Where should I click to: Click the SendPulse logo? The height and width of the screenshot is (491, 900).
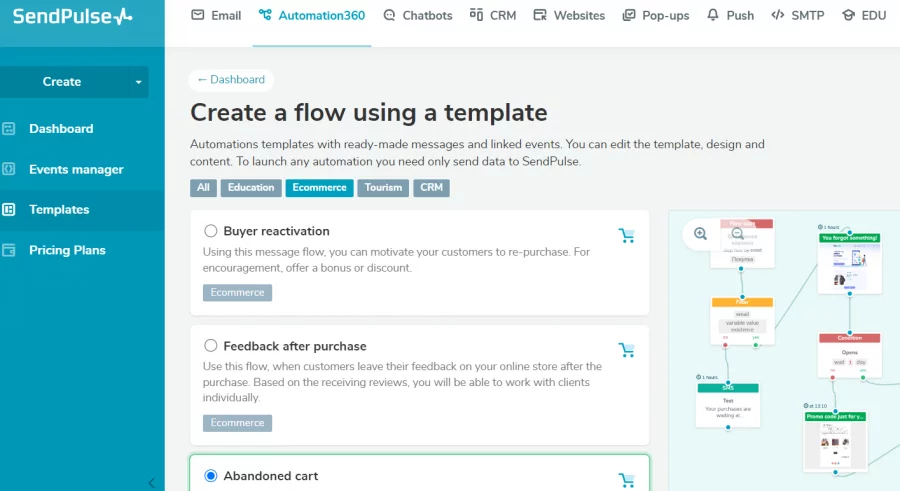[x=73, y=17]
